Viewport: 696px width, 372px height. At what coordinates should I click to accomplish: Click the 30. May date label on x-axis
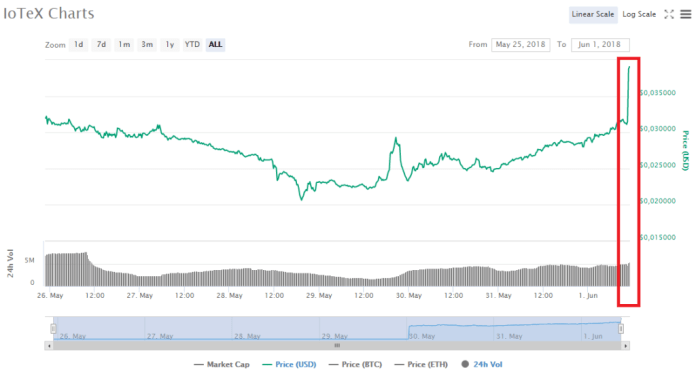click(x=409, y=295)
